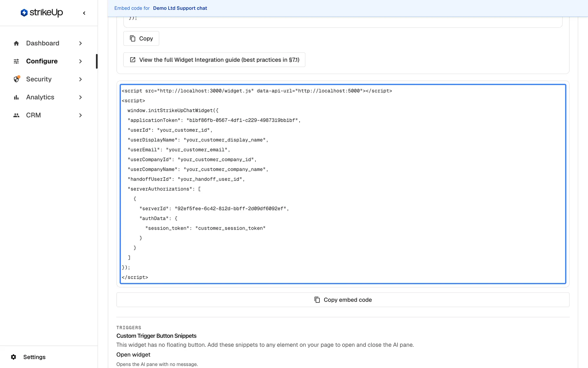Viewport: 588px width, 368px height.
Task: Expand the Analytics chevron
Action: 80,97
